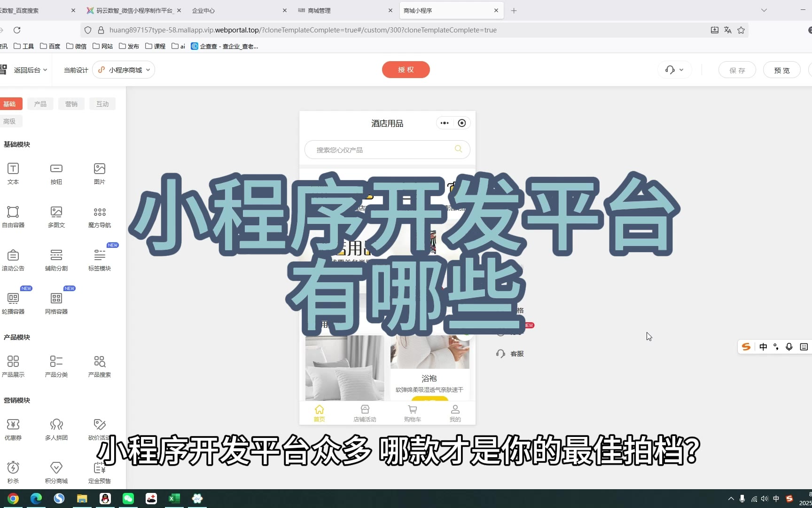This screenshot has height=508, width=812.
Task: Add the 按钮 button module
Action: tap(56, 174)
